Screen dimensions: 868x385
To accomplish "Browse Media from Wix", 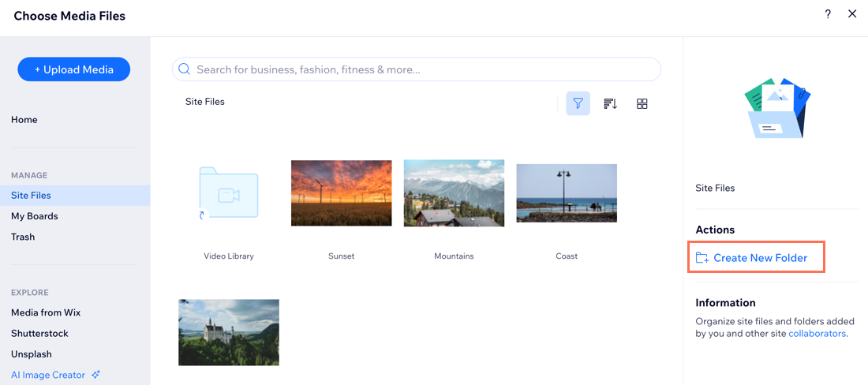I will click(x=46, y=312).
